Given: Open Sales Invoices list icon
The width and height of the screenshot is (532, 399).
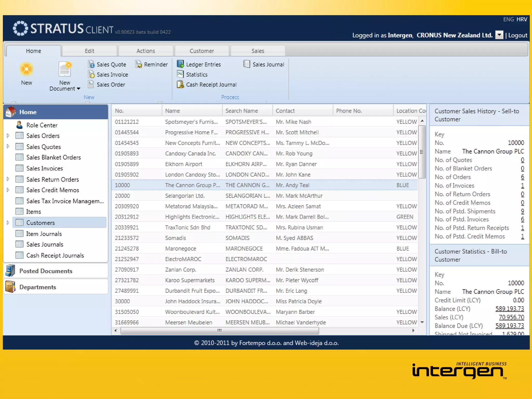Looking at the screenshot, I should pos(19,168).
